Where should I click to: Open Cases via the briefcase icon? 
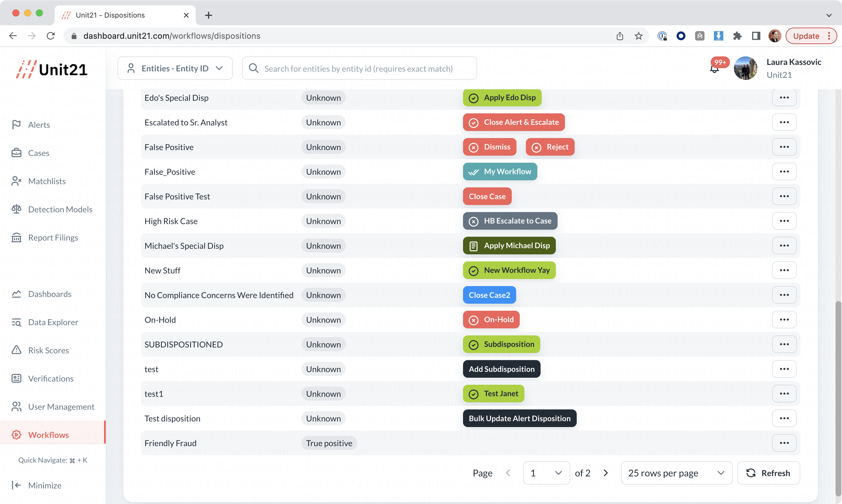[16, 153]
